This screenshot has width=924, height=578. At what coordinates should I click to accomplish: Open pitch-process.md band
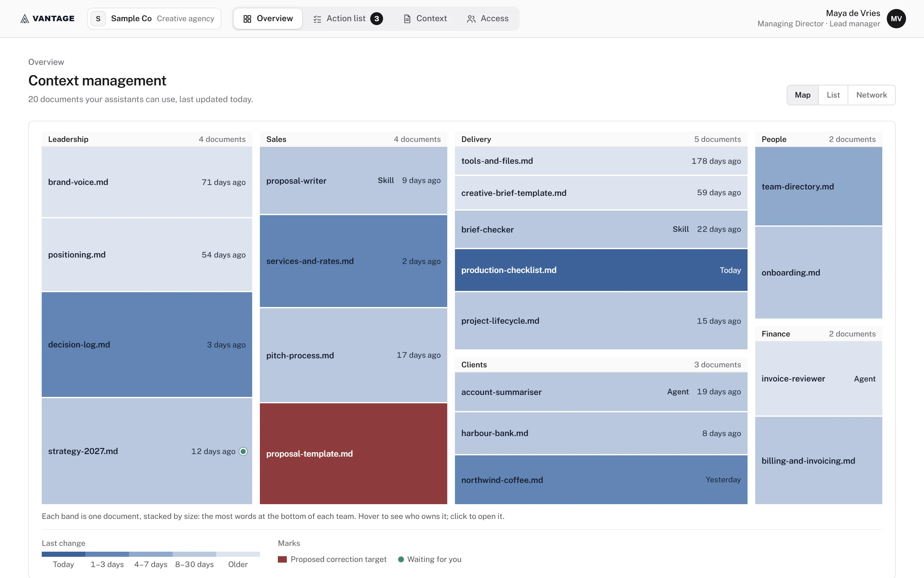[x=353, y=355]
